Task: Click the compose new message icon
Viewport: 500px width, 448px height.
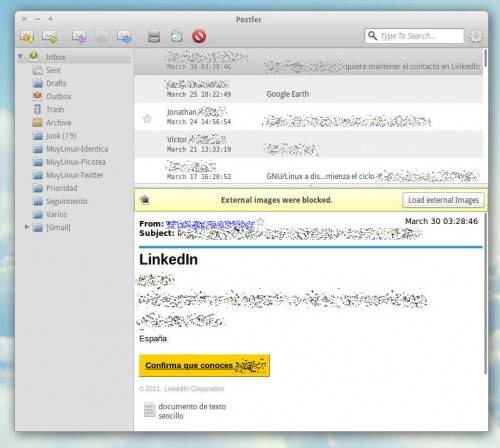Action: click(49, 36)
